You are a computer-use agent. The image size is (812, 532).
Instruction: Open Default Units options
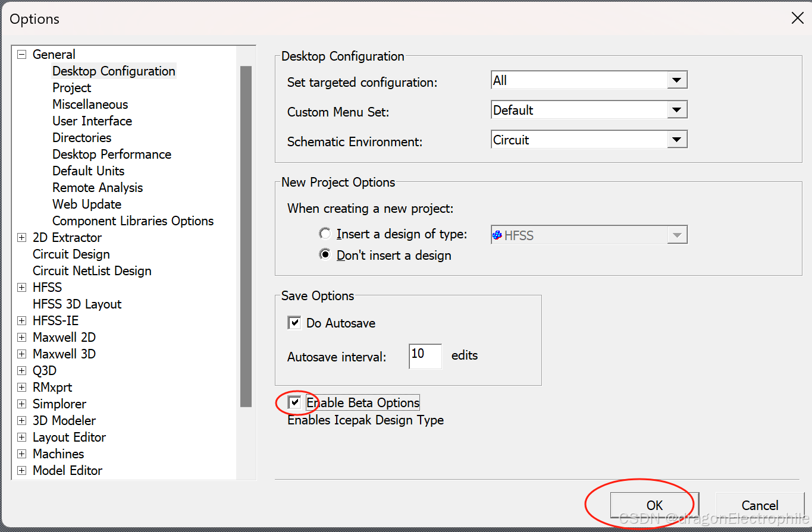point(89,171)
